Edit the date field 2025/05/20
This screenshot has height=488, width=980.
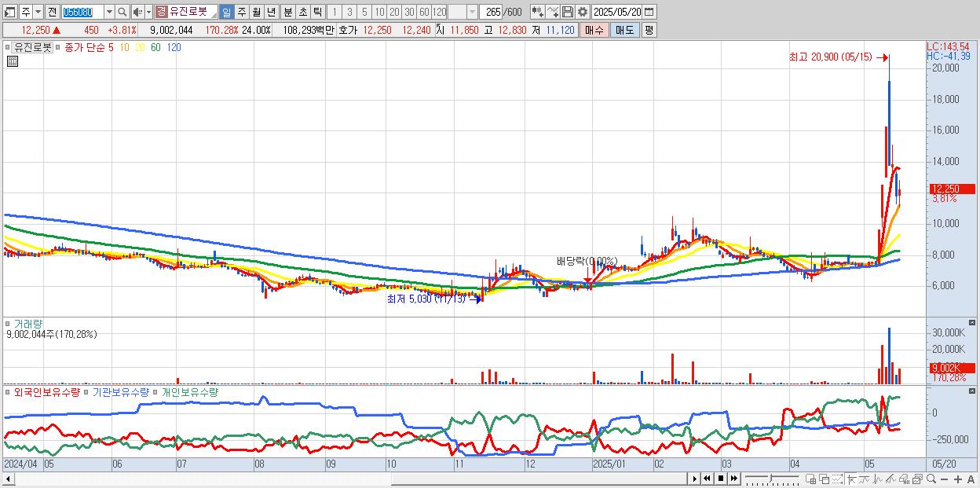[617, 12]
